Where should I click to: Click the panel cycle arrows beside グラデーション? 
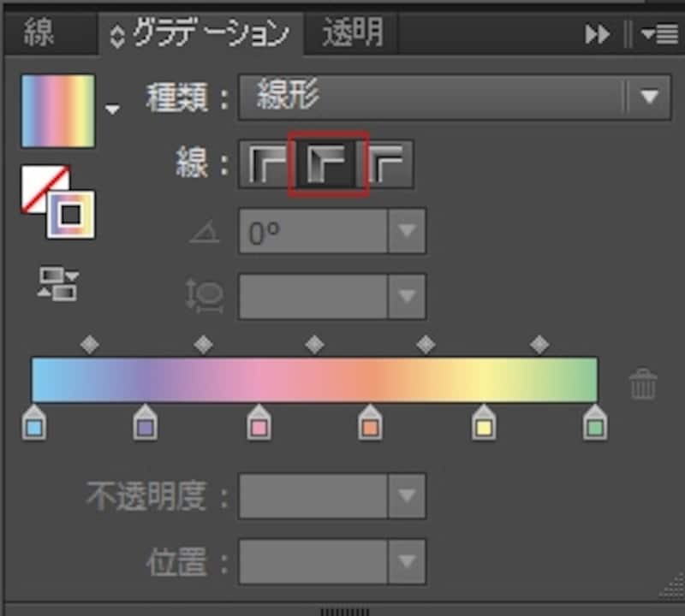point(117,37)
